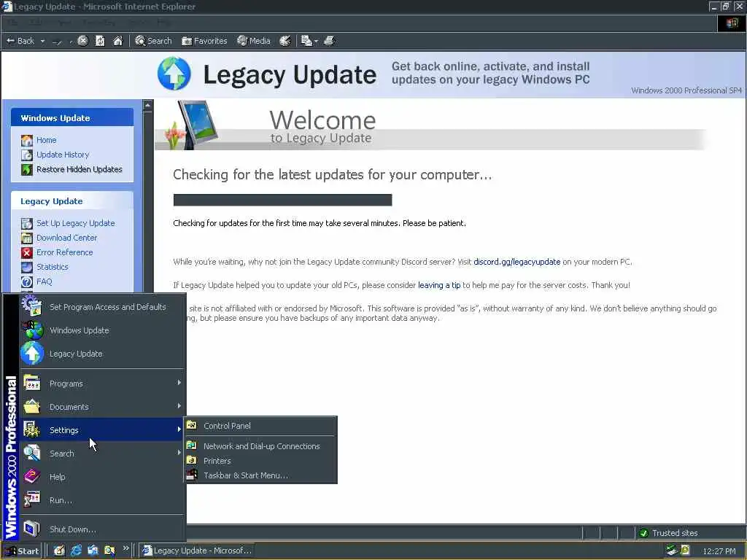Click the Search submenu arrow

[x=179, y=452]
